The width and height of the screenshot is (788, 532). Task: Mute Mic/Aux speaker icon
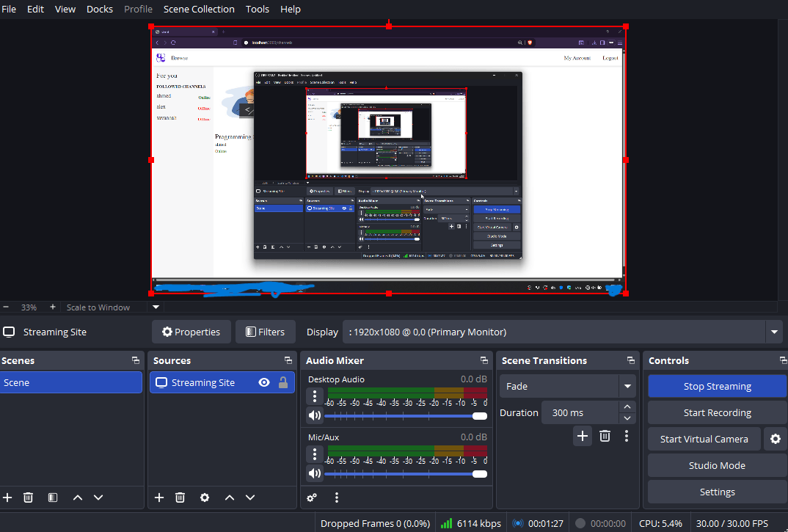click(315, 473)
